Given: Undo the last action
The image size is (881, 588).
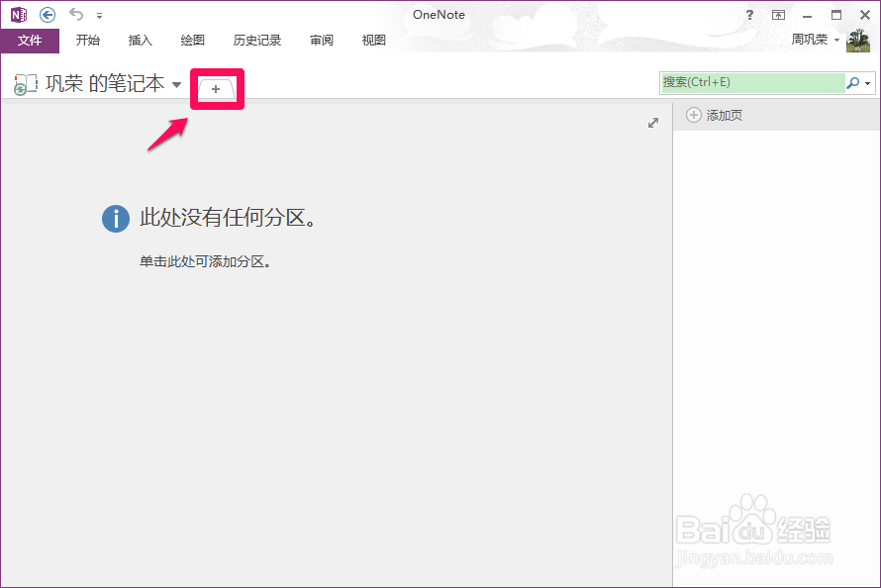Looking at the screenshot, I should (x=76, y=14).
